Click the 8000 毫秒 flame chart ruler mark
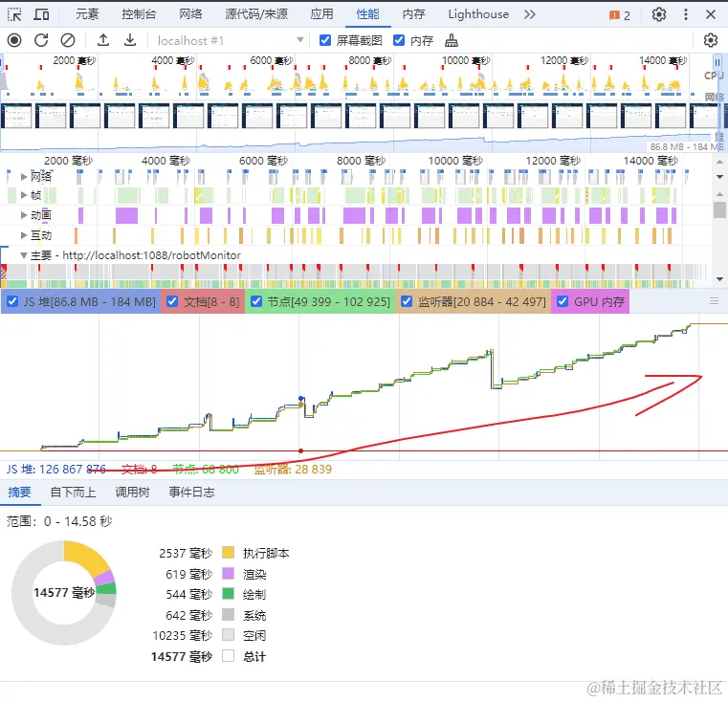The height and width of the screenshot is (702, 728). pos(361,161)
